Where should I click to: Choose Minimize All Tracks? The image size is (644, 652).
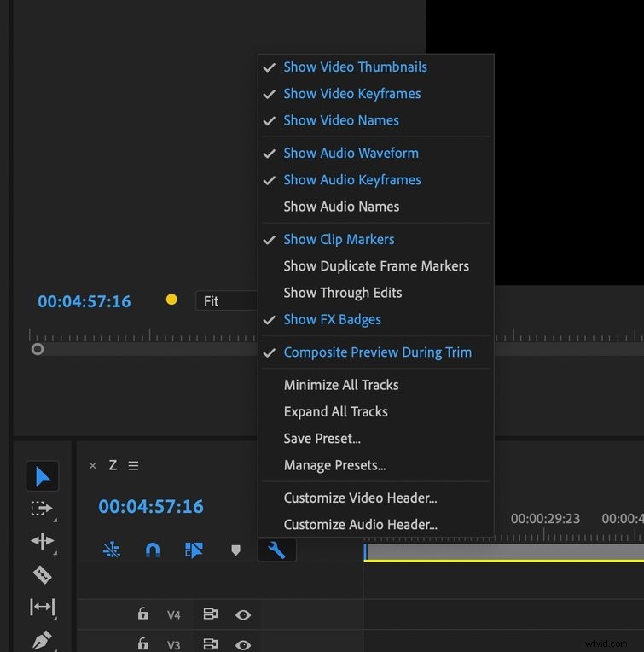click(375, 385)
